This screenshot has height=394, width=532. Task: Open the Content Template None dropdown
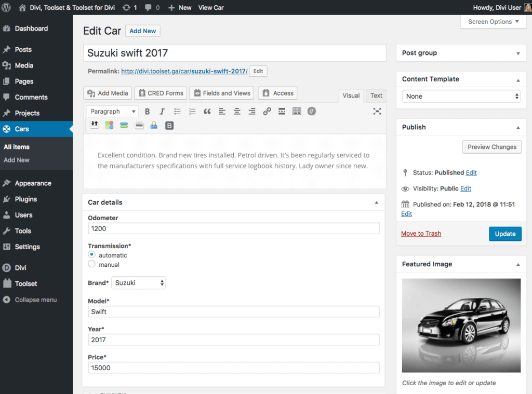point(461,97)
